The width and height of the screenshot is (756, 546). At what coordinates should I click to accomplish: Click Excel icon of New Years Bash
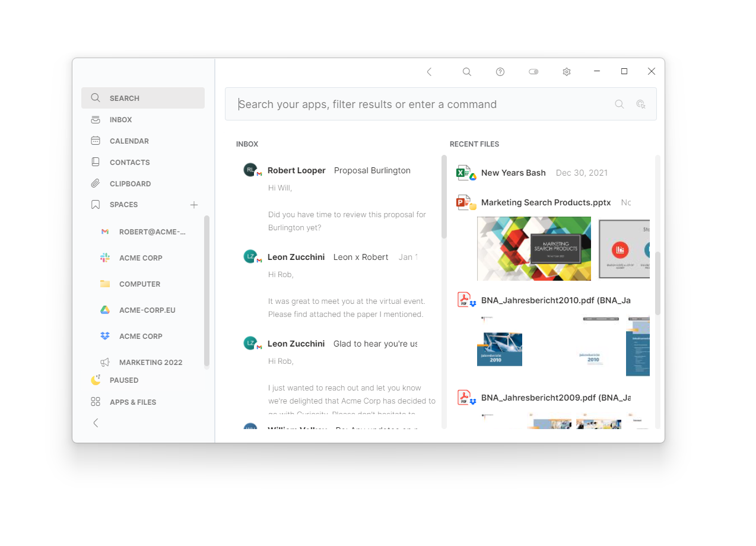(463, 173)
